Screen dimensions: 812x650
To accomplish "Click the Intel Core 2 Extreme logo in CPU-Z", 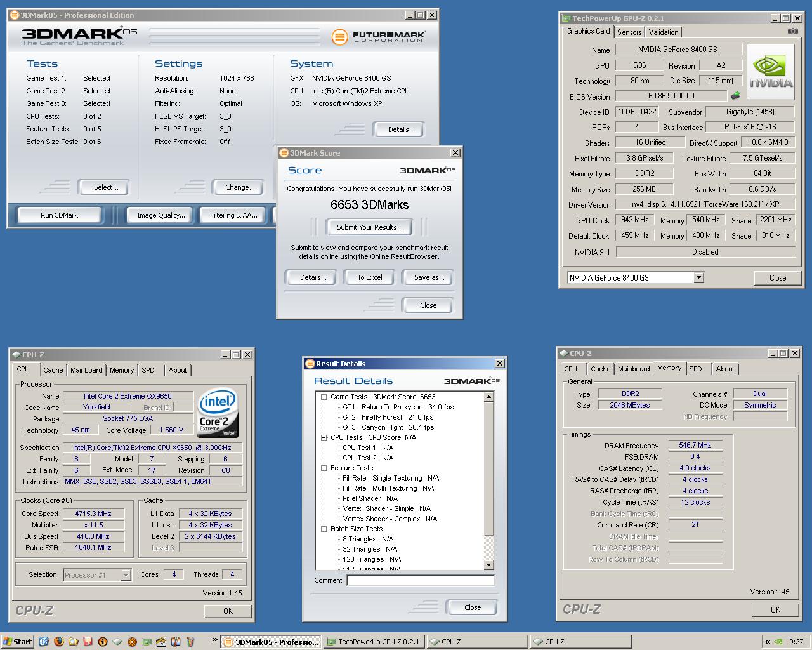I will click(x=218, y=412).
